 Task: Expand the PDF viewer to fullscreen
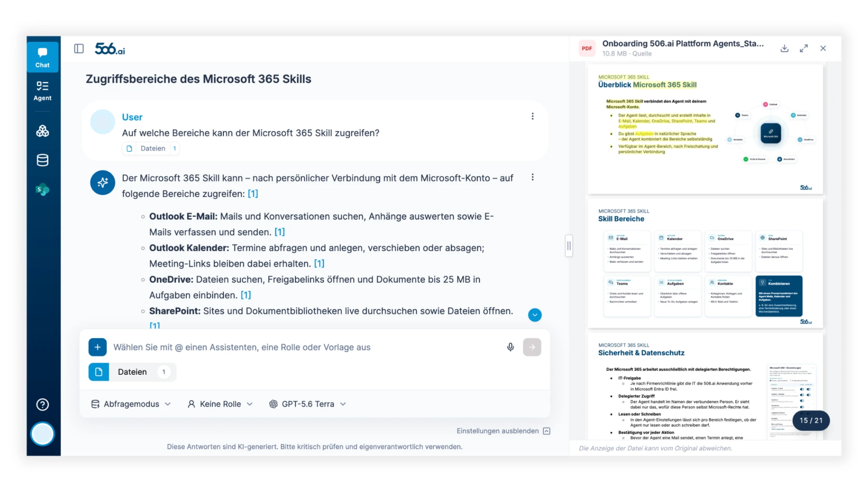(804, 48)
